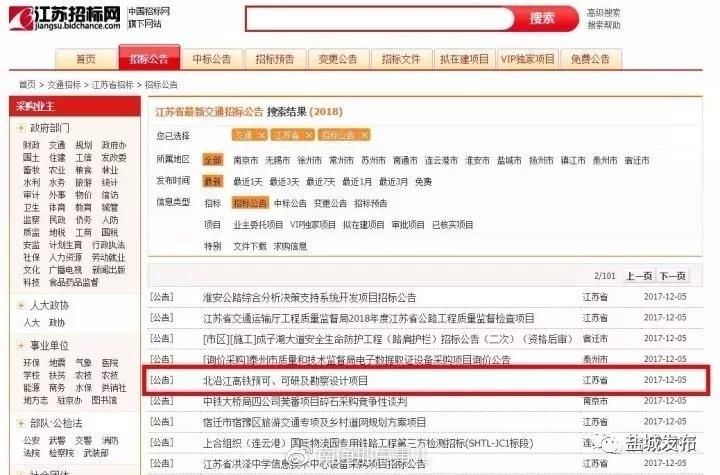Filter by region 南京市
This screenshot has width=720, height=475.
(246, 160)
